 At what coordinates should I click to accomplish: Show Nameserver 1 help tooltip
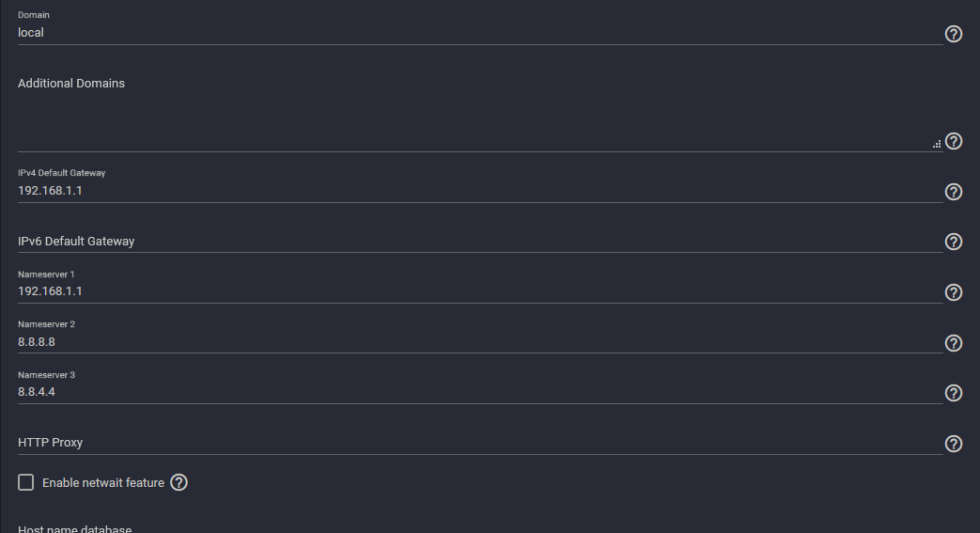953,292
